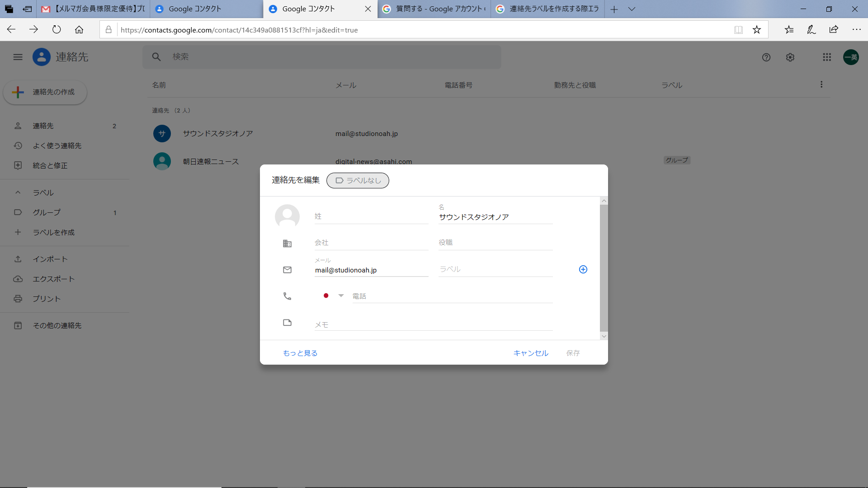Open the browser more options menu

[856, 30]
